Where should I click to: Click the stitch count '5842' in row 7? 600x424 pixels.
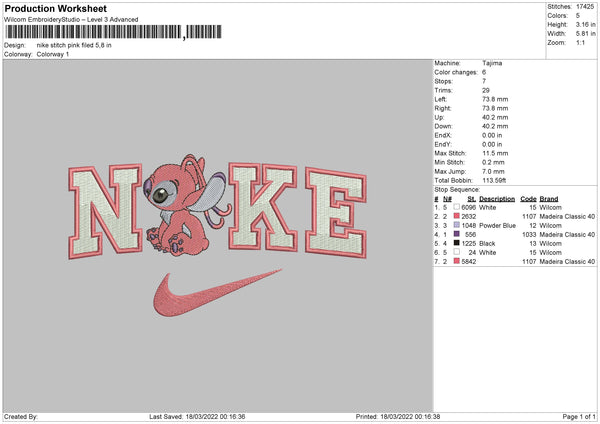(468, 261)
